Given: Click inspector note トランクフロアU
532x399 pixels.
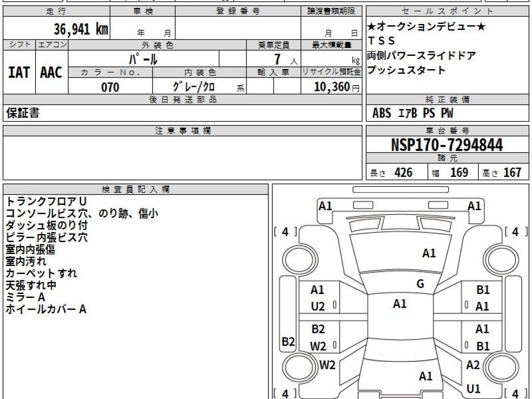Looking at the screenshot, I should [x=46, y=201].
